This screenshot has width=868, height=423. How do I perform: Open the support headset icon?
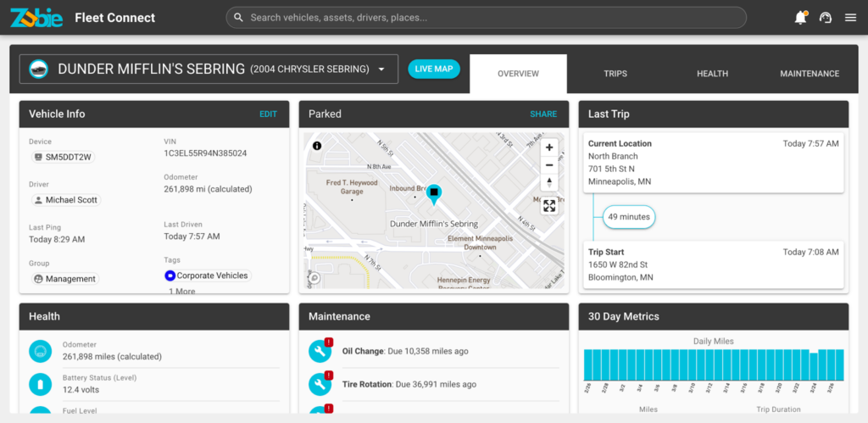tap(826, 18)
